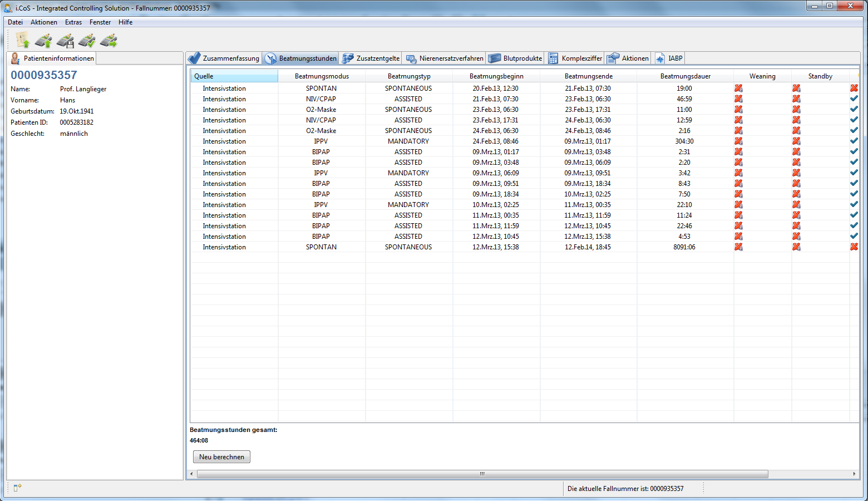This screenshot has width=868, height=501.
Task: Toggle Standby for the 46:59 NIV/CPAP row
Action: click(796, 99)
